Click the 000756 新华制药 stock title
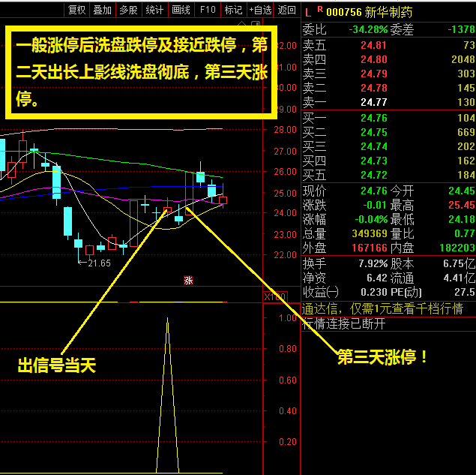This screenshot has width=476, height=475. tap(369, 13)
